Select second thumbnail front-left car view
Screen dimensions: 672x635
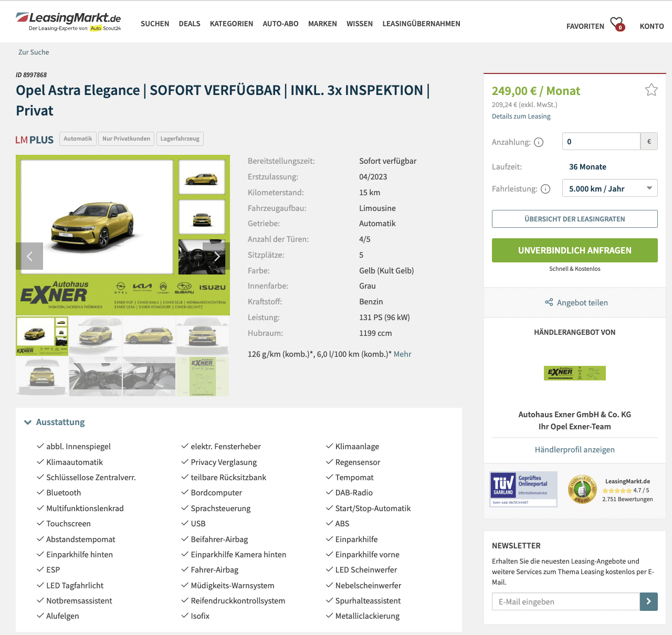(x=96, y=336)
